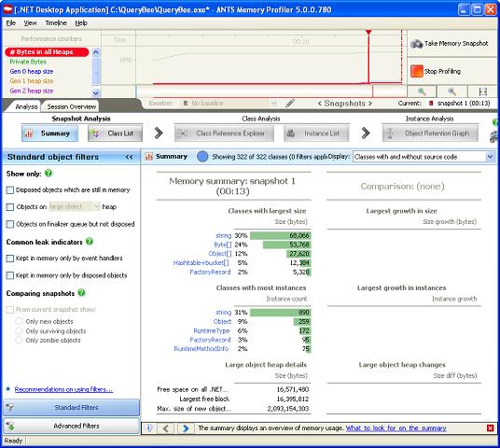
Task: Select previous snapshot chevron
Action: pos(320,104)
